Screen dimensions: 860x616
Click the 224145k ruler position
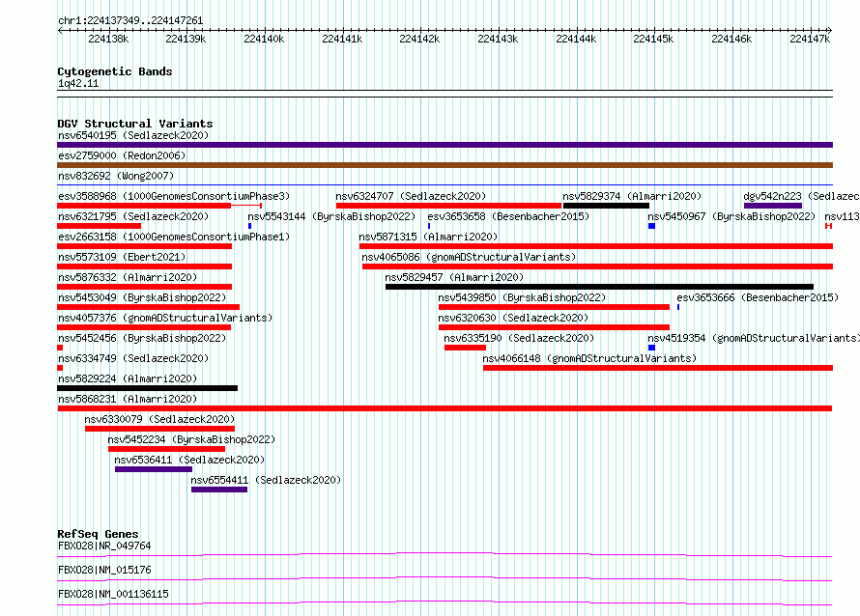pos(653,39)
